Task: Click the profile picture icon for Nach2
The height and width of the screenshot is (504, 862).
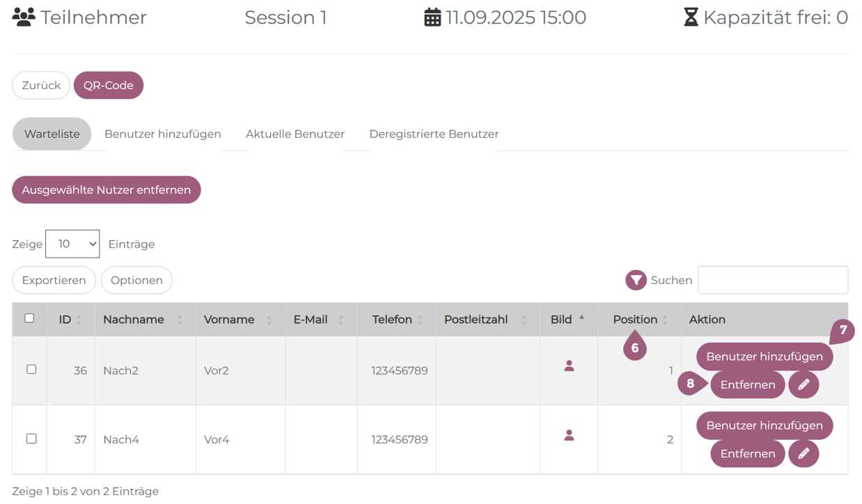Action: [569, 366]
